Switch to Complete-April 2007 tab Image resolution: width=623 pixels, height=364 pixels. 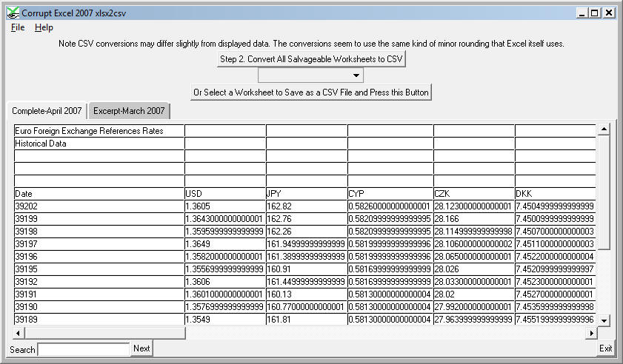coord(47,111)
